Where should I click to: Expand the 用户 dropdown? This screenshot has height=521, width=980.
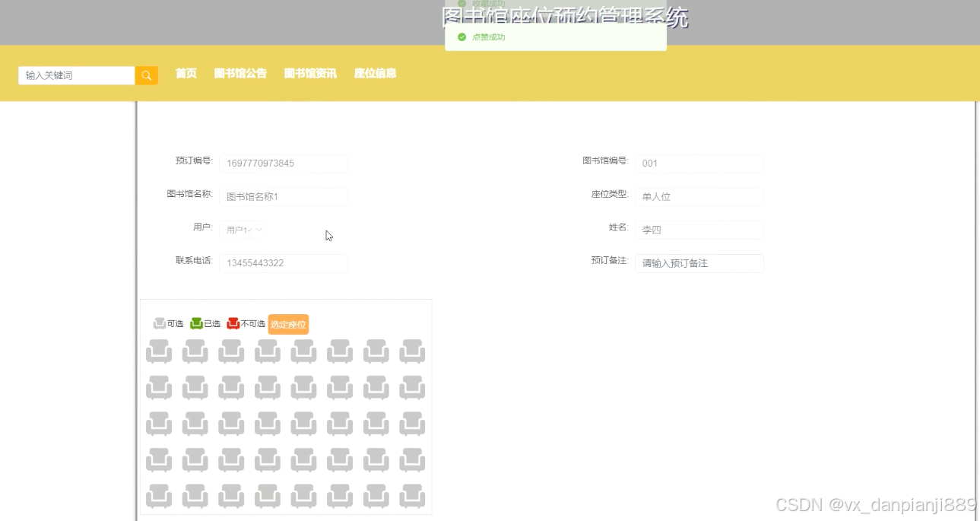click(243, 230)
